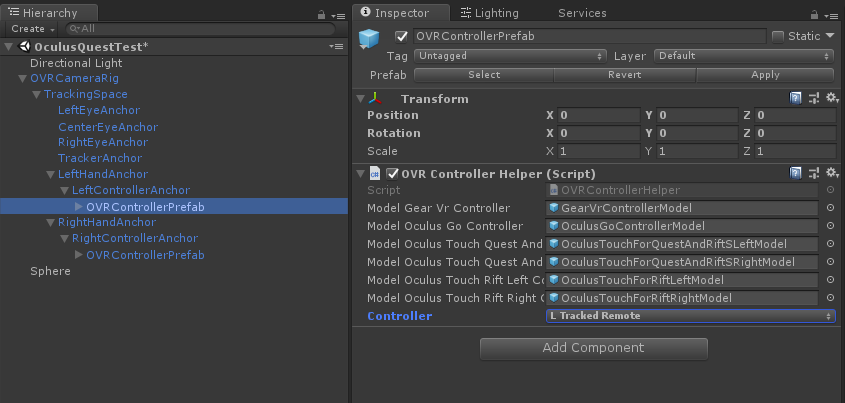Switch to the Lighting tab
845x403 pixels.
[489, 13]
